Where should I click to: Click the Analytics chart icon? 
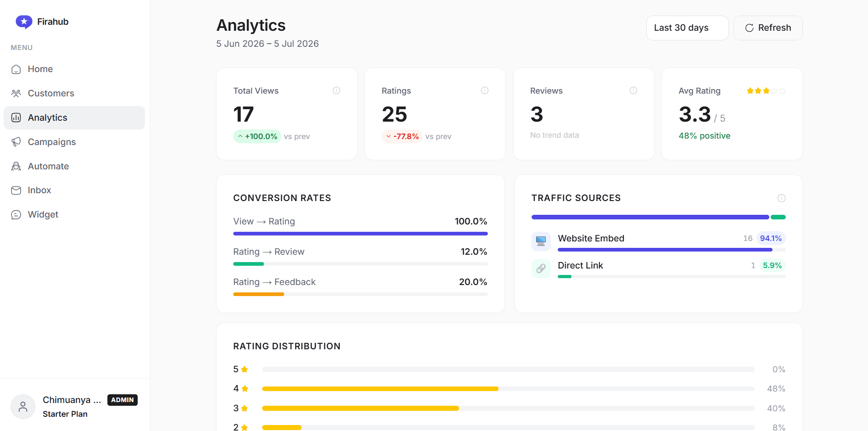pos(16,118)
